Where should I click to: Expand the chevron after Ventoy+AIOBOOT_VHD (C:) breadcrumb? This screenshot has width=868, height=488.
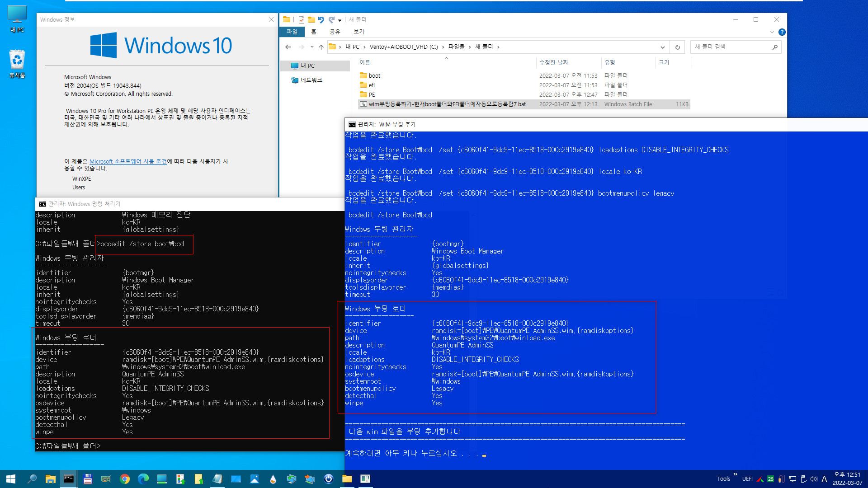(443, 47)
